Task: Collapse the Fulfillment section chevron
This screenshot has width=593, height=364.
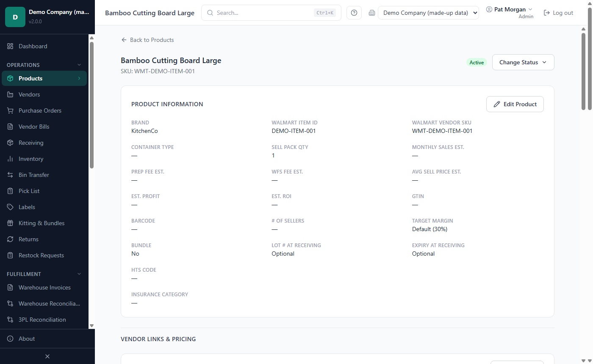Action: point(79,274)
